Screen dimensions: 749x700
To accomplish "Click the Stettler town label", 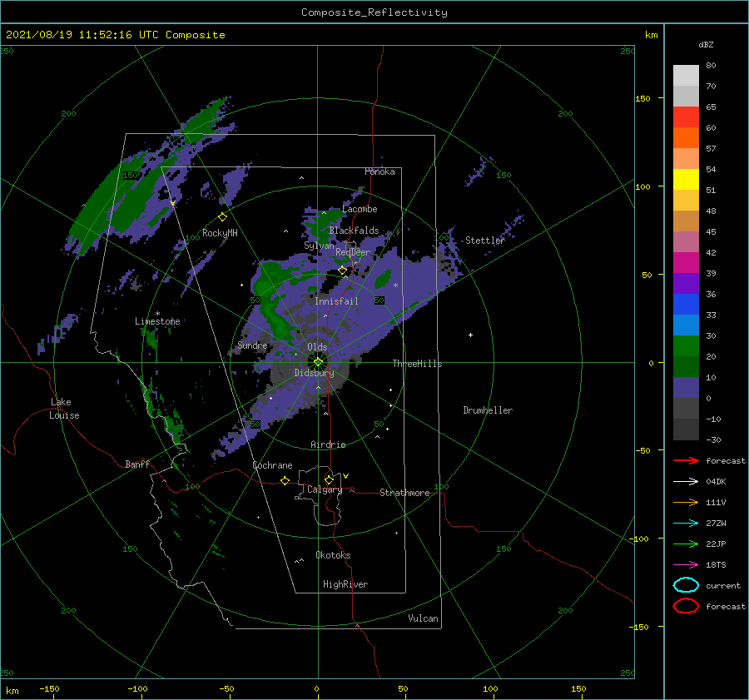I will (485, 241).
